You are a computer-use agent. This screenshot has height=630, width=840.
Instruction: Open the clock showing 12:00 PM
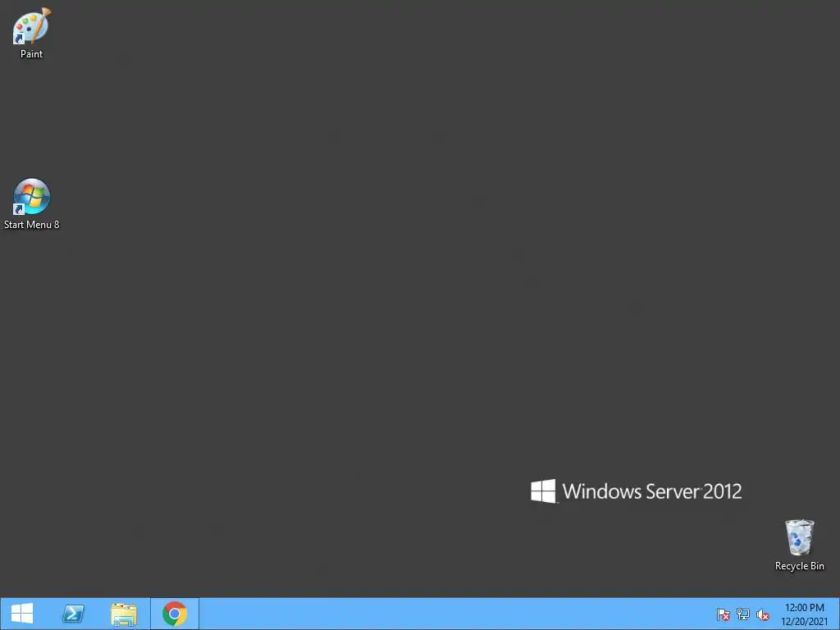(804, 614)
